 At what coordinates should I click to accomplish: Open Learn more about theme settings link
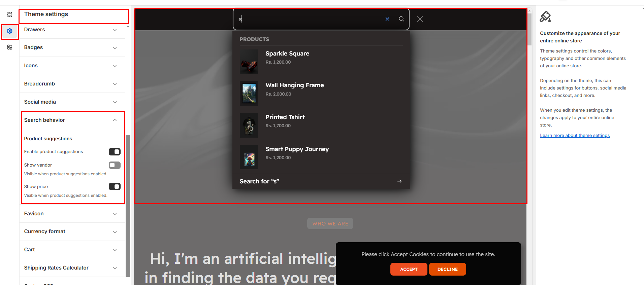pos(575,136)
